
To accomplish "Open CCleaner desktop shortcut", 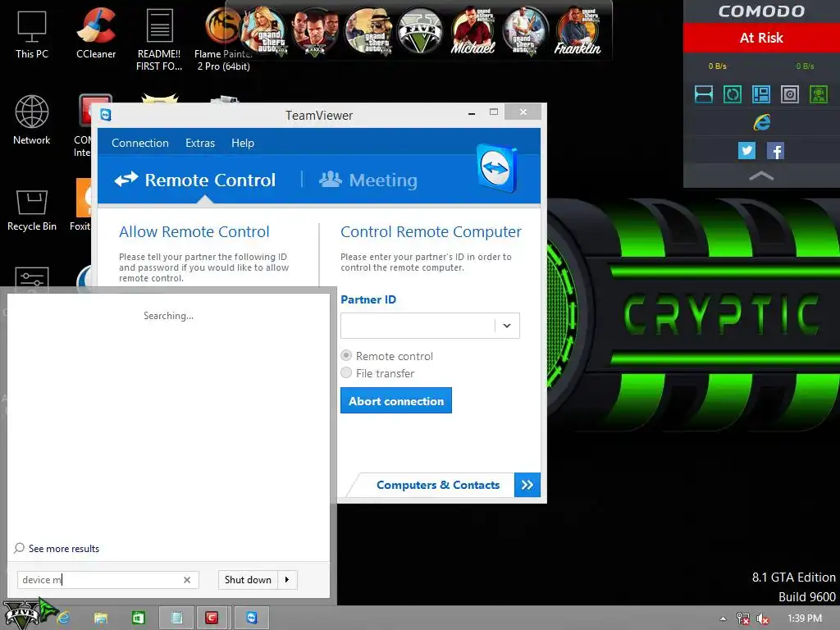I will pos(96,33).
